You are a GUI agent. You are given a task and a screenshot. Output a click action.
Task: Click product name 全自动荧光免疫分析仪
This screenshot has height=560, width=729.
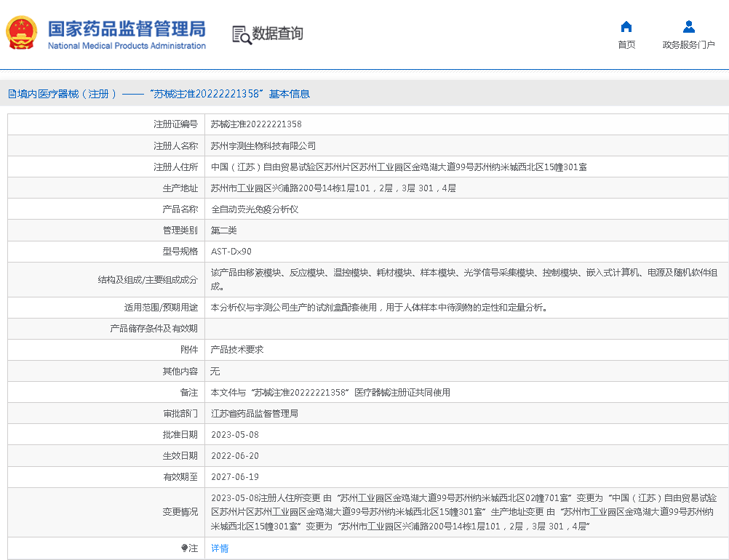[254, 209]
